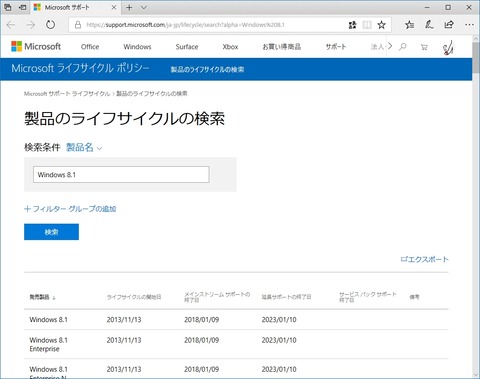Click the Windows 8.1 search input field
This screenshot has width=480, height=379.
pyautogui.click(x=121, y=174)
